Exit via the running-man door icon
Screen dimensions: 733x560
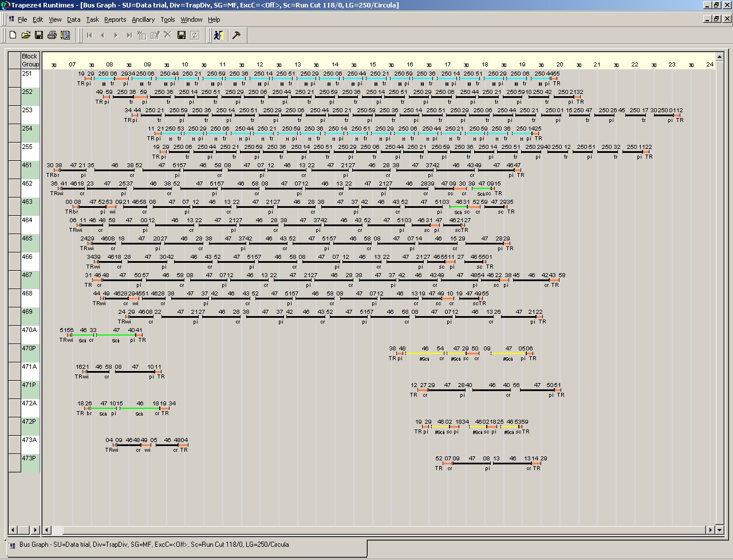pos(218,35)
